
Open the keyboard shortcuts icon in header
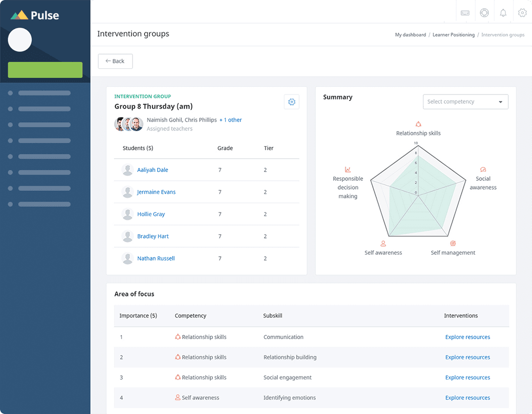pyautogui.click(x=465, y=13)
